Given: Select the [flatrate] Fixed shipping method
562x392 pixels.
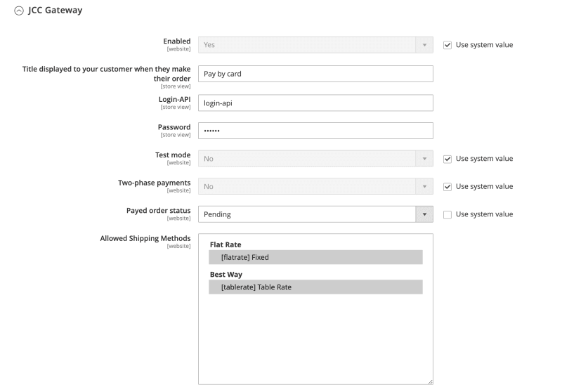Looking at the screenshot, I should click(x=315, y=257).
